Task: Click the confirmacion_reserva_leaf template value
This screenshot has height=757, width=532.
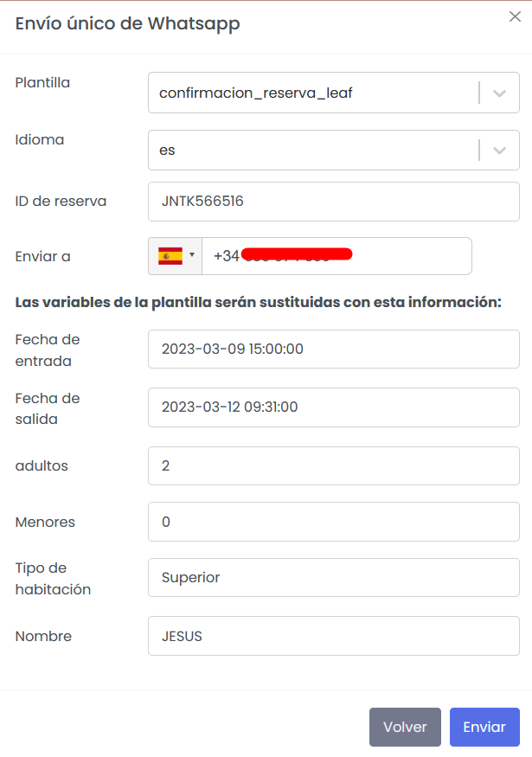Action: 256,93
